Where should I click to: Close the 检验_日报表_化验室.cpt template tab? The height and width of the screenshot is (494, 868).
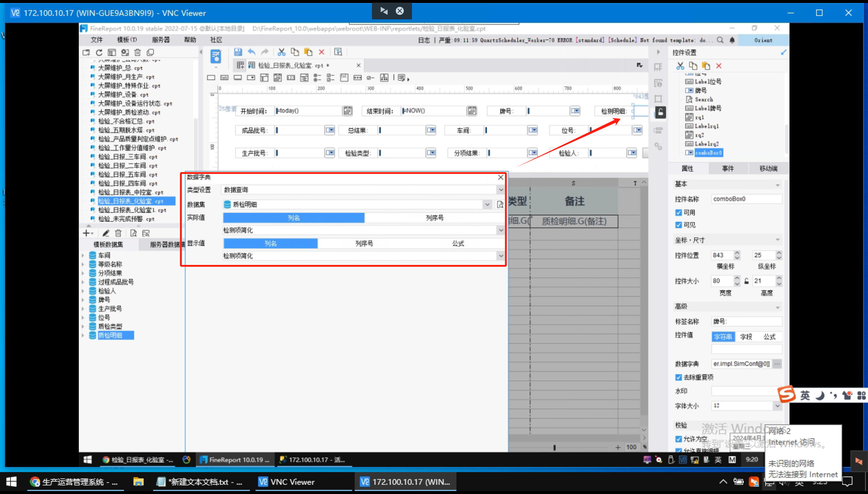pos(358,65)
